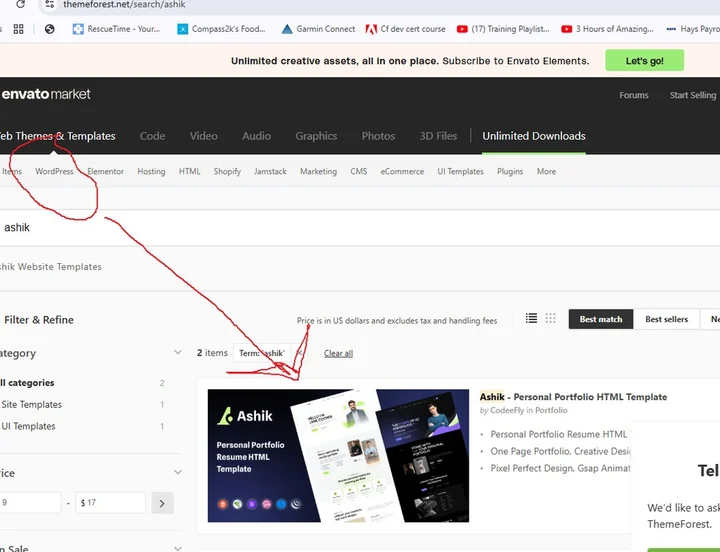The width and height of the screenshot is (720, 552).
Task: Open CMS submenu
Action: click(x=359, y=171)
